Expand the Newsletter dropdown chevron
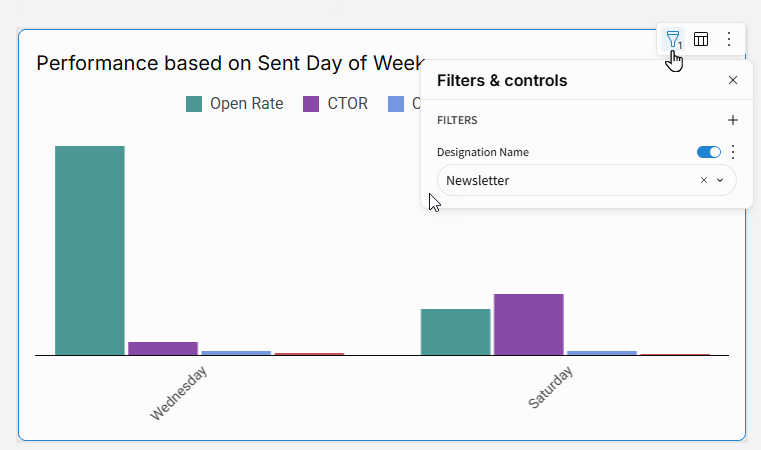 pyautogui.click(x=720, y=180)
